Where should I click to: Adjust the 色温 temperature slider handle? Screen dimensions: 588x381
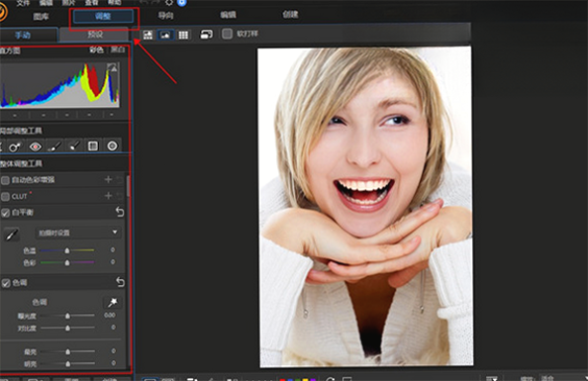pos(67,250)
